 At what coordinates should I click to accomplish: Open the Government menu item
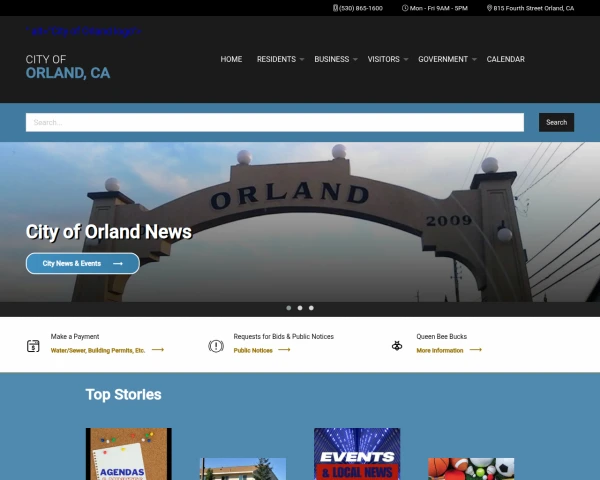[443, 59]
